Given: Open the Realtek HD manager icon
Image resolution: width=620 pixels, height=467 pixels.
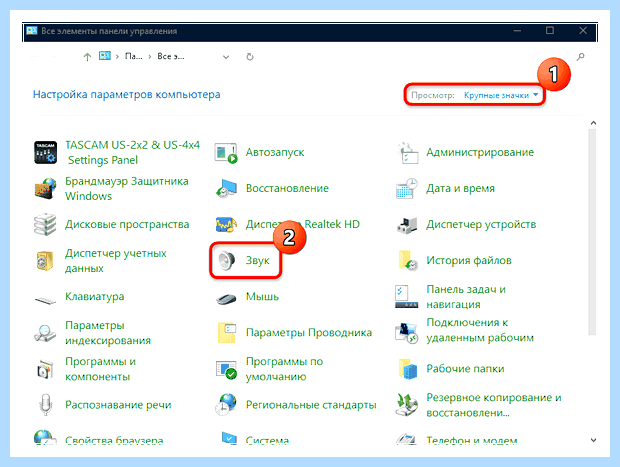Looking at the screenshot, I should tap(226, 225).
